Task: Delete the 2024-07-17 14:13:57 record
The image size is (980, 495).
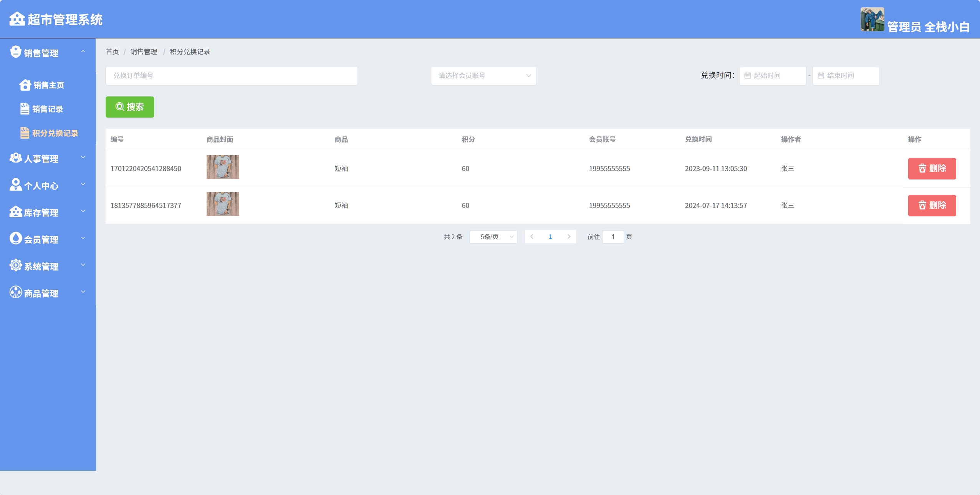Action: click(932, 205)
